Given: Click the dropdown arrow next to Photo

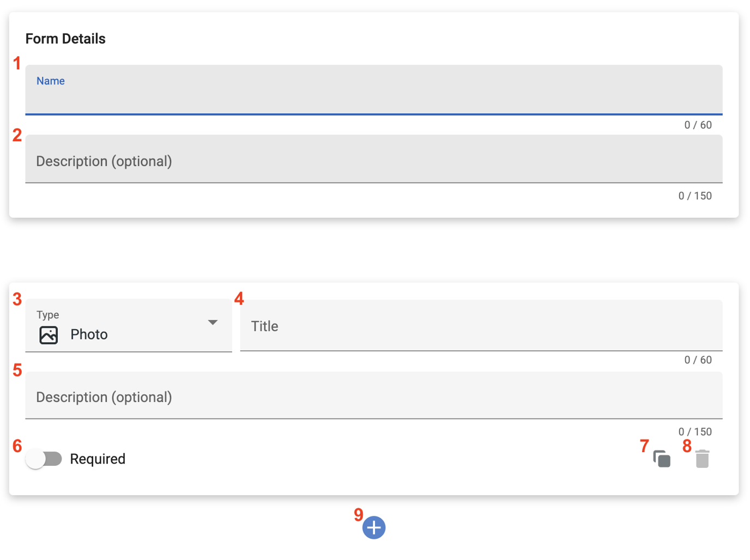Looking at the screenshot, I should 213,322.
